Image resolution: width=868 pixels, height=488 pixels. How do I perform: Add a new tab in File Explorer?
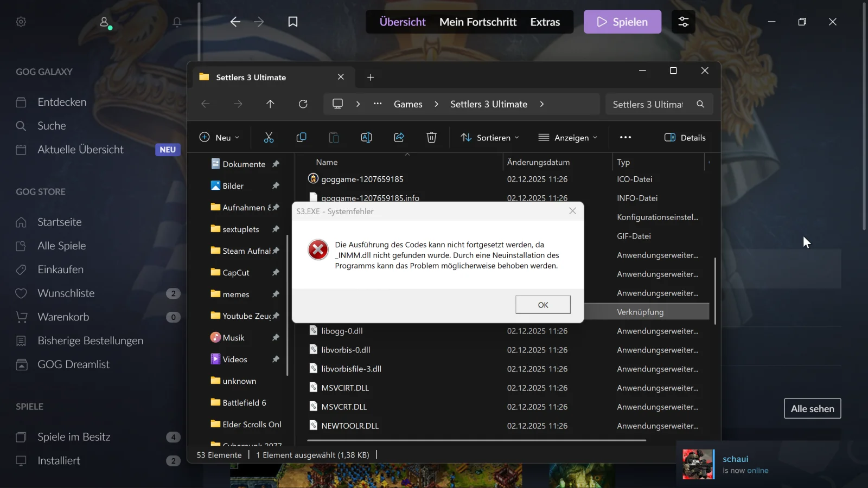coord(371,78)
